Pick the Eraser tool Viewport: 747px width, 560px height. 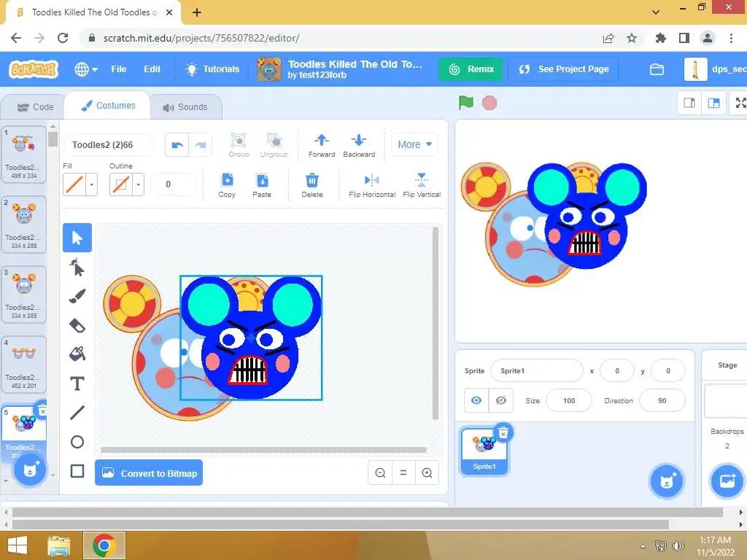[77, 326]
